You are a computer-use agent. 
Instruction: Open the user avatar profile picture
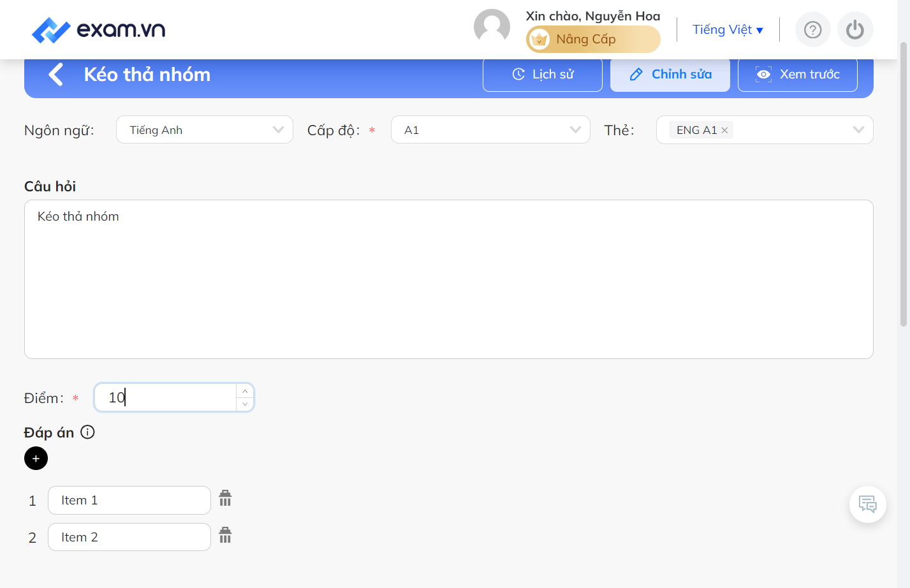click(492, 27)
